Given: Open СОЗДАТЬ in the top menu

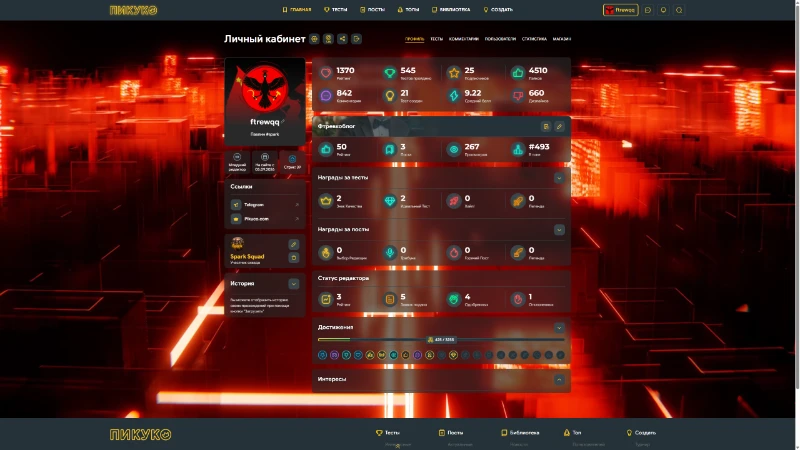Looking at the screenshot, I should 498,10.
